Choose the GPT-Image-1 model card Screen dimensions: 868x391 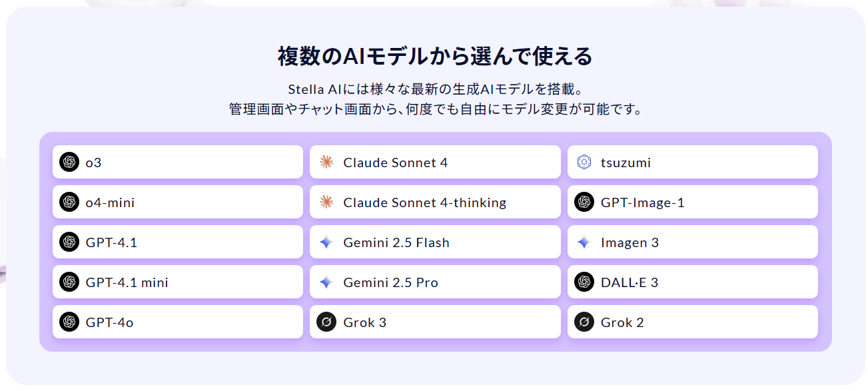(692, 202)
